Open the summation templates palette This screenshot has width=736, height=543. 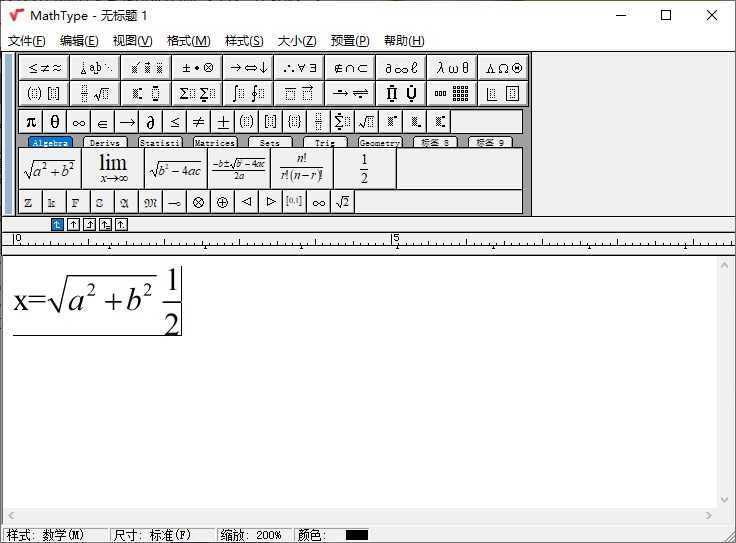pos(197,93)
